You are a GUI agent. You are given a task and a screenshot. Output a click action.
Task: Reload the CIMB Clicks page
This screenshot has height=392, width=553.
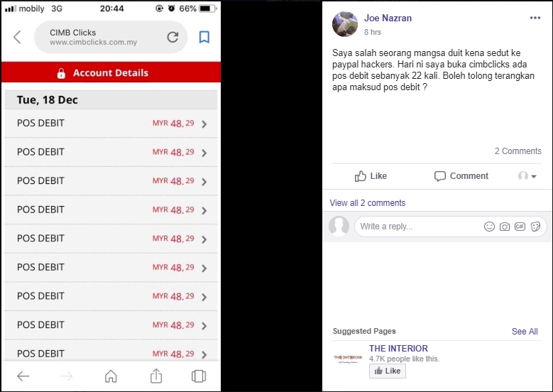(x=173, y=38)
